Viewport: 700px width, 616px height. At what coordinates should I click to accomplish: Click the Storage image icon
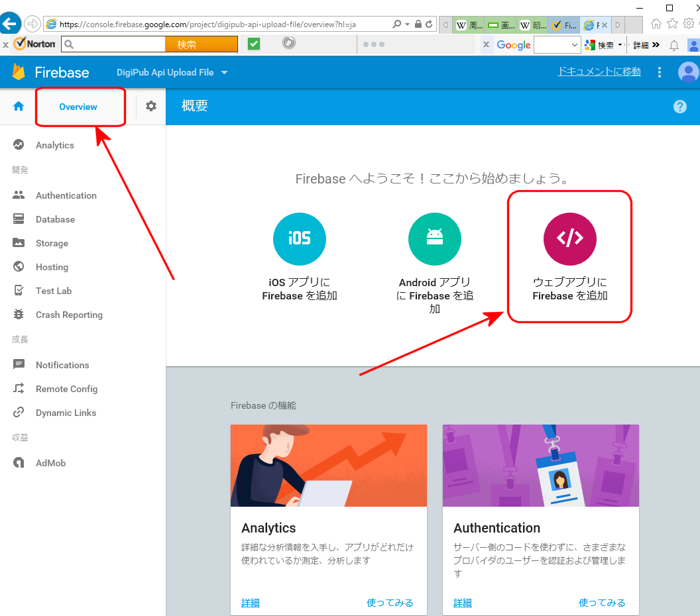click(x=19, y=242)
